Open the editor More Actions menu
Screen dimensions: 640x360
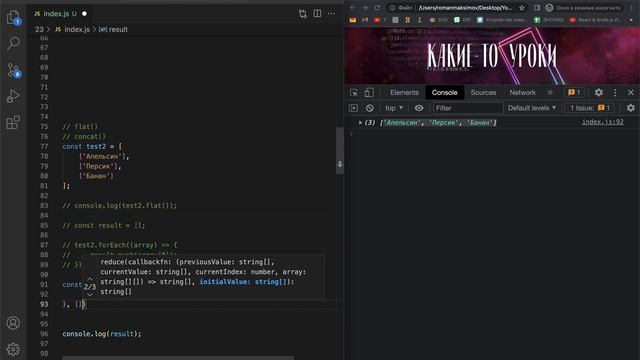tap(331, 13)
